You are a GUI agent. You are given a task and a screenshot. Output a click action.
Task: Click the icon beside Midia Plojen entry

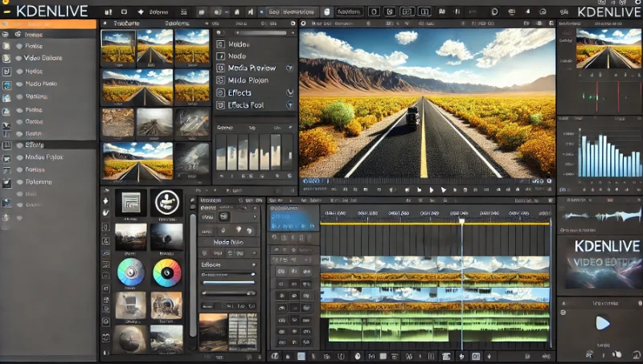[220, 80]
